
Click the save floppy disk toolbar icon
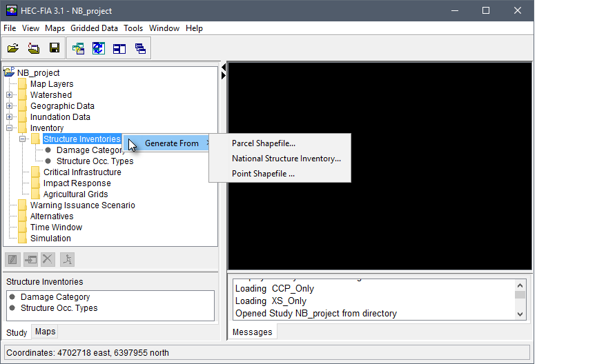point(54,48)
